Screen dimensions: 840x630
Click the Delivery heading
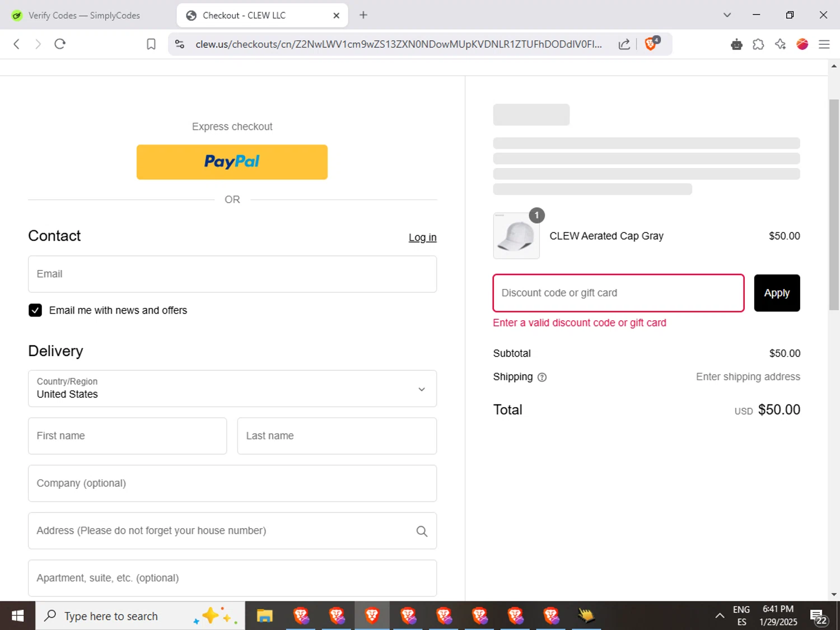55,351
